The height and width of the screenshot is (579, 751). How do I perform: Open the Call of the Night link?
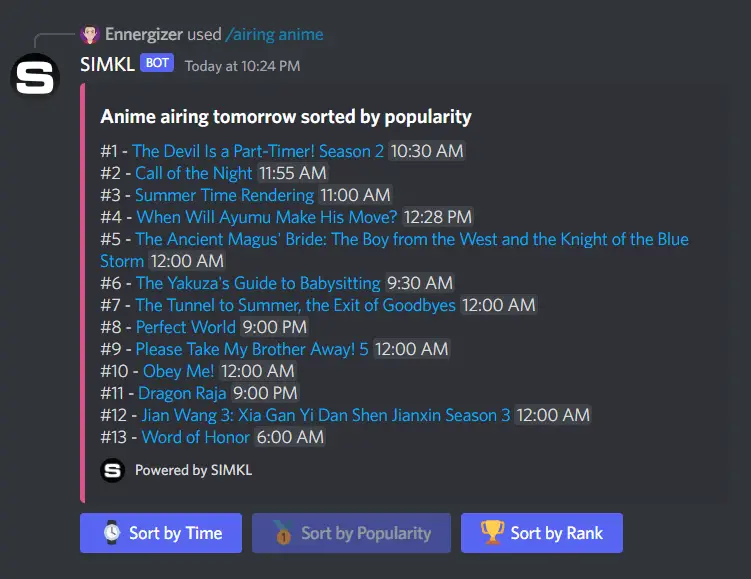click(193, 173)
